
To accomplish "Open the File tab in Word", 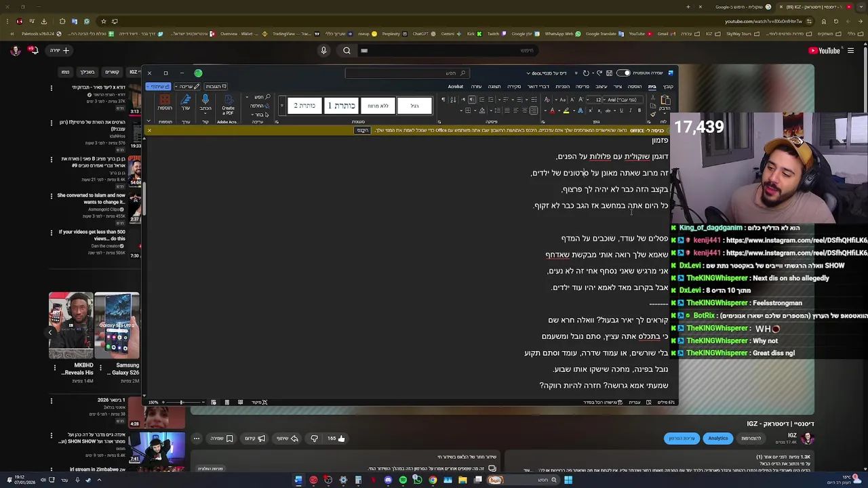I will [668, 86].
